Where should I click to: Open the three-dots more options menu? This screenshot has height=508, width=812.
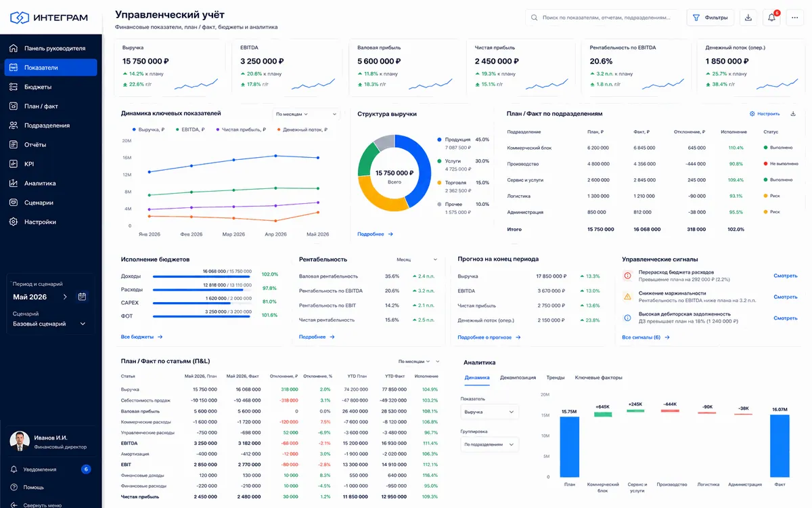(x=794, y=18)
